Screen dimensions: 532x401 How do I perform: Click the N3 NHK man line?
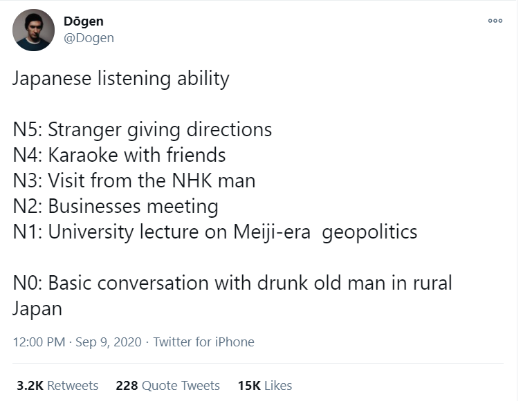(134, 180)
